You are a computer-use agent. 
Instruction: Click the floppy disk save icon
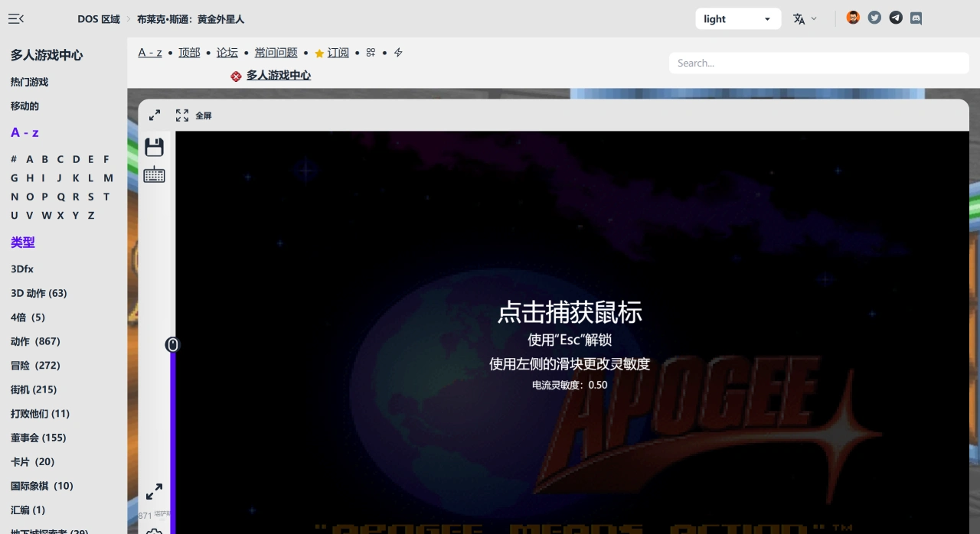pyautogui.click(x=155, y=147)
